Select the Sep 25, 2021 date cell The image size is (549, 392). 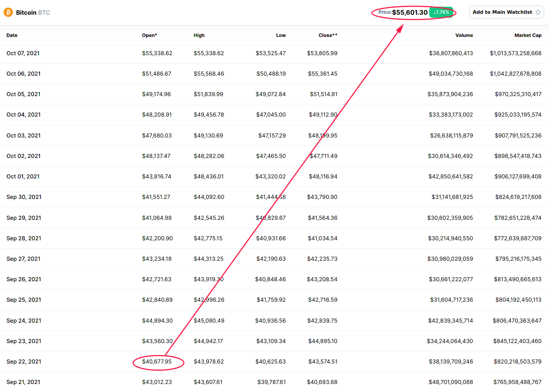(24, 299)
